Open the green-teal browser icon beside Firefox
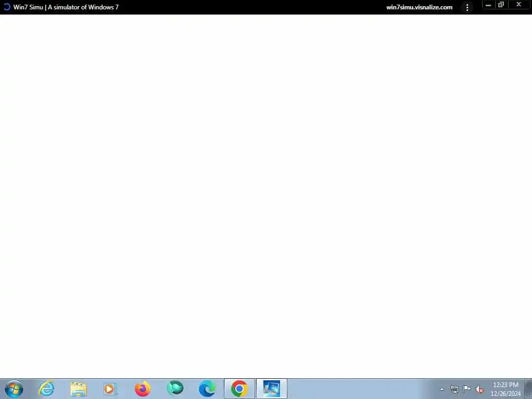 175,389
